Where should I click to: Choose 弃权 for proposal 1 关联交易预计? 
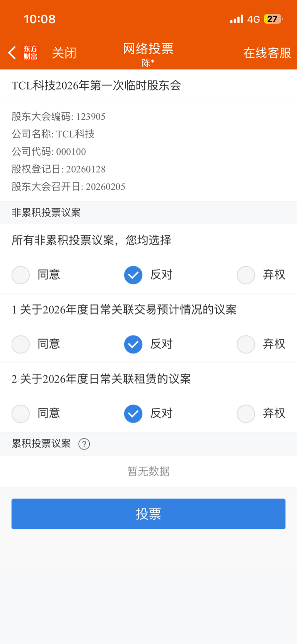click(x=246, y=344)
